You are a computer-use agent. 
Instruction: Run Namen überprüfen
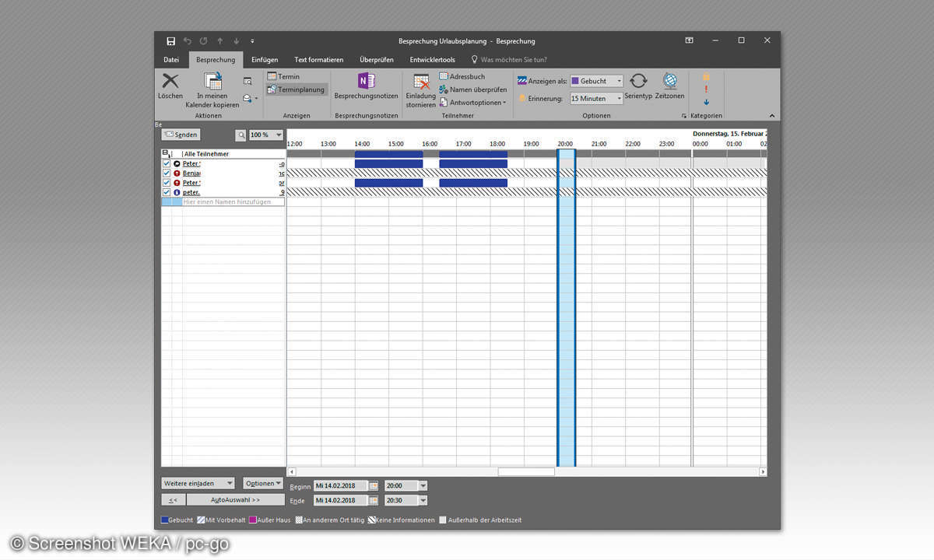tap(473, 89)
